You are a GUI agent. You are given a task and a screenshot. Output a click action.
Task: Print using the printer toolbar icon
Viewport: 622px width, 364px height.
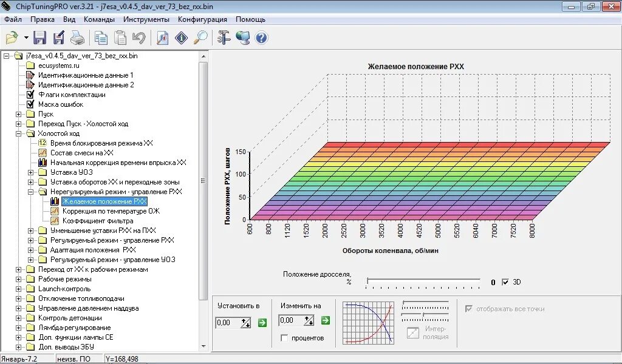click(x=77, y=38)
